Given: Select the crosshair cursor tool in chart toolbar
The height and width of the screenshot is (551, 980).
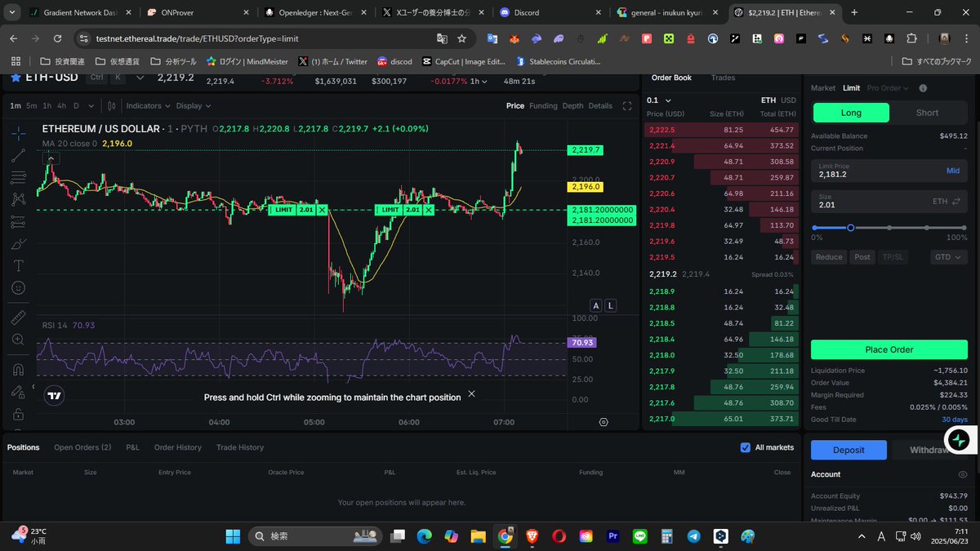Looking at the screenshot, I should 18,132.
